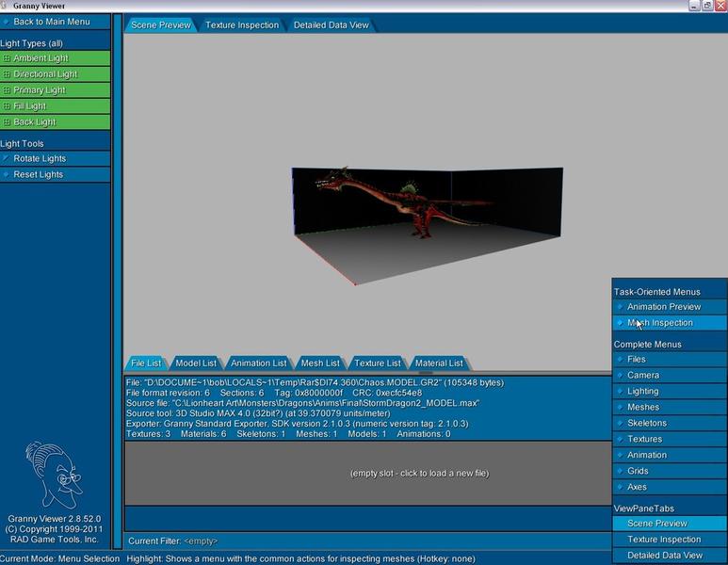This screenshot has height=565, width=728.
Task: Expand the Back Light plus icon
Action: click(x=7, y=122)
